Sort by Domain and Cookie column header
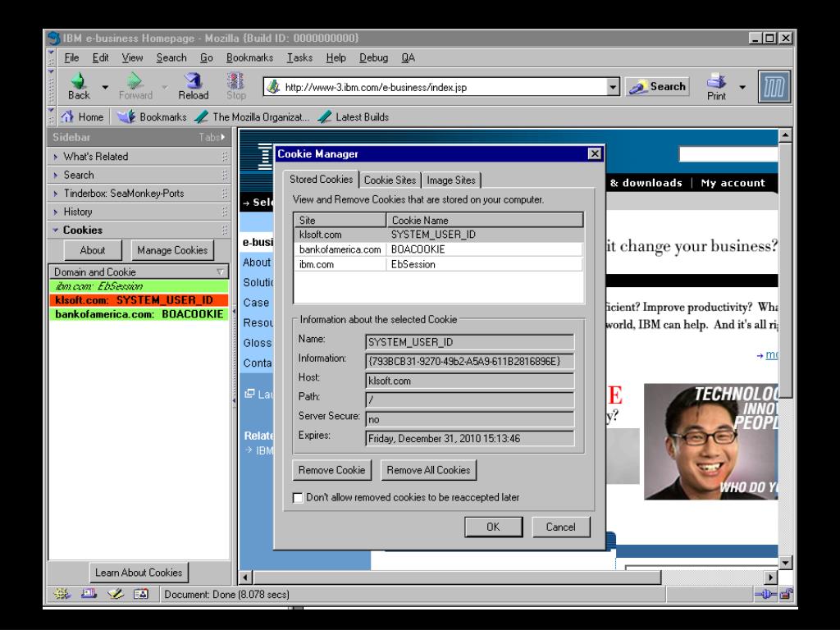The height and width of the screenshot is (630, 840). [x=139, y=272]
